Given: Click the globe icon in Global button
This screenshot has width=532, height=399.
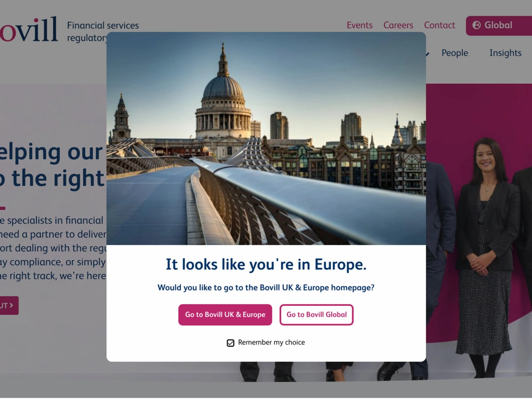Looking at the screenshot, I should point(477,25).
